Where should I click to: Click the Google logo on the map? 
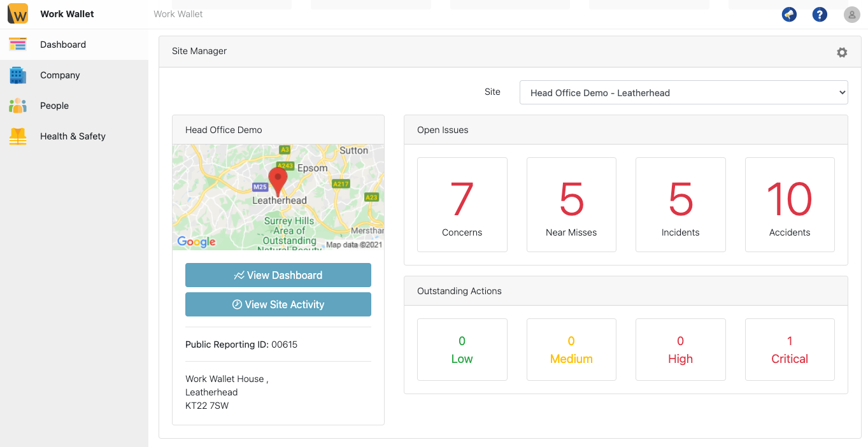[197, 242]
